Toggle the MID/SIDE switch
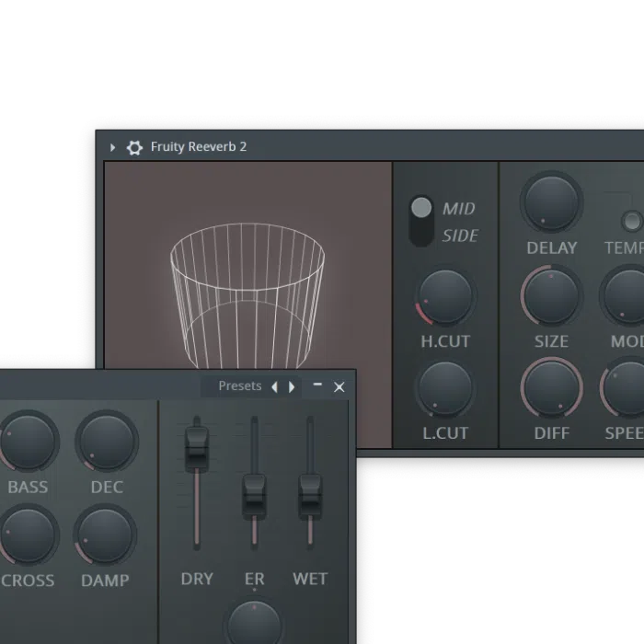Screen dimensions: 644x644 click(x=421, y=221)
